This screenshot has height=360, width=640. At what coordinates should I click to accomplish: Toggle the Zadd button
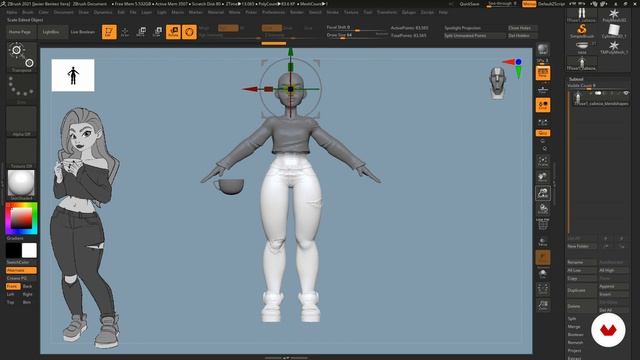pyautogui.click(x=271, y=28)
